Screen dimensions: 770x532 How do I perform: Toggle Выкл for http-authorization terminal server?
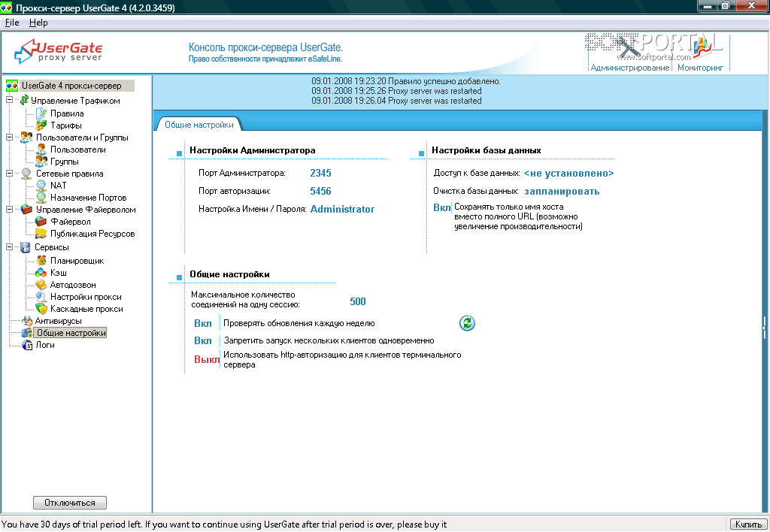click(207, 360)
